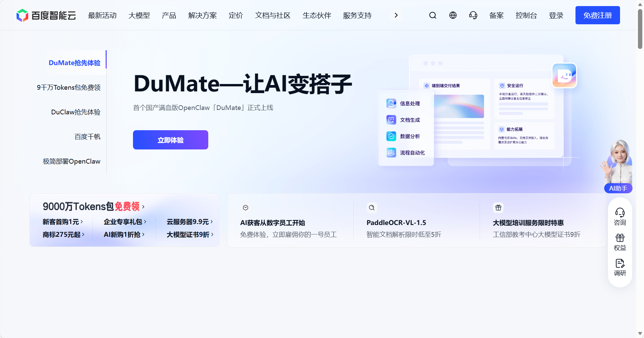
Task: Open the 大模型 menu
Action: pos(139,16)
